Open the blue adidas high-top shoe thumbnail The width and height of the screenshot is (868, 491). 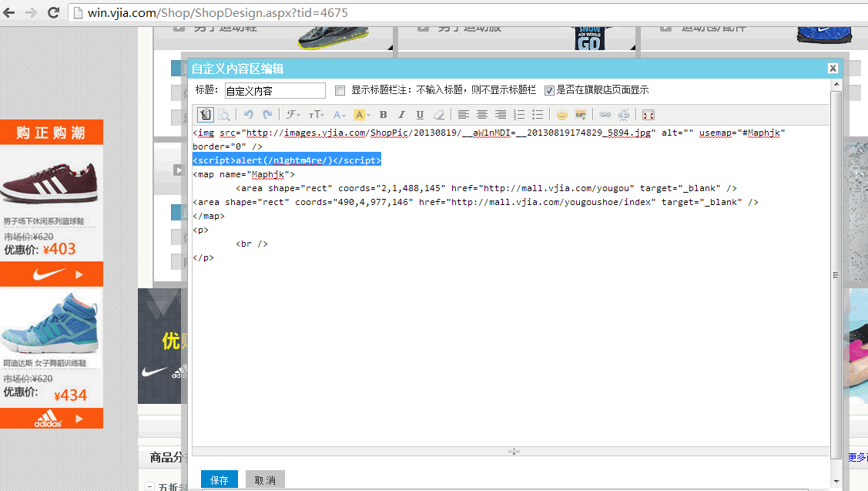tap(50, 323)
